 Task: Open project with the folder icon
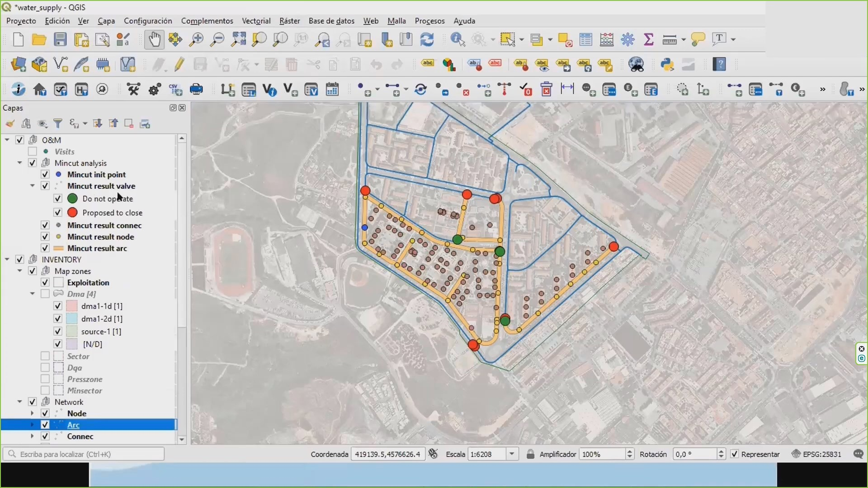tap(39, 40)
